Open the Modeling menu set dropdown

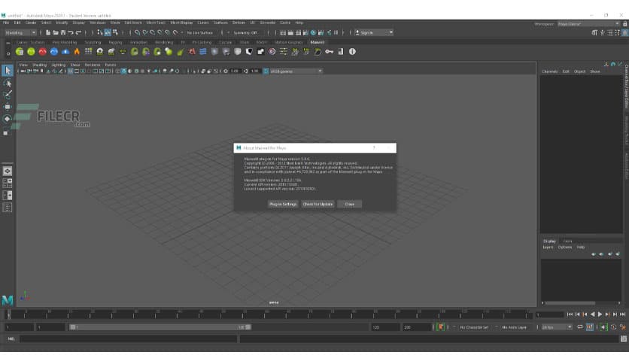pos(20,32)
